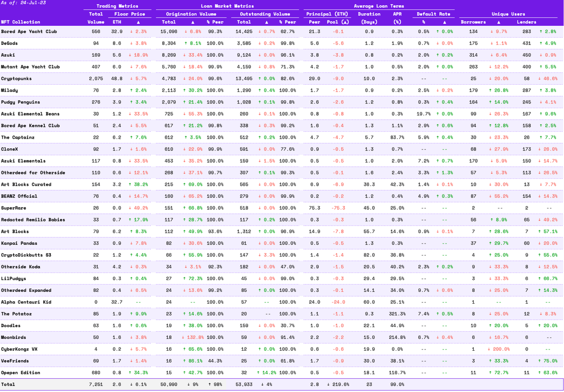The image size is (564, 392).
Task: Click Total row volume '7,251'
Action: pos(96,384)
